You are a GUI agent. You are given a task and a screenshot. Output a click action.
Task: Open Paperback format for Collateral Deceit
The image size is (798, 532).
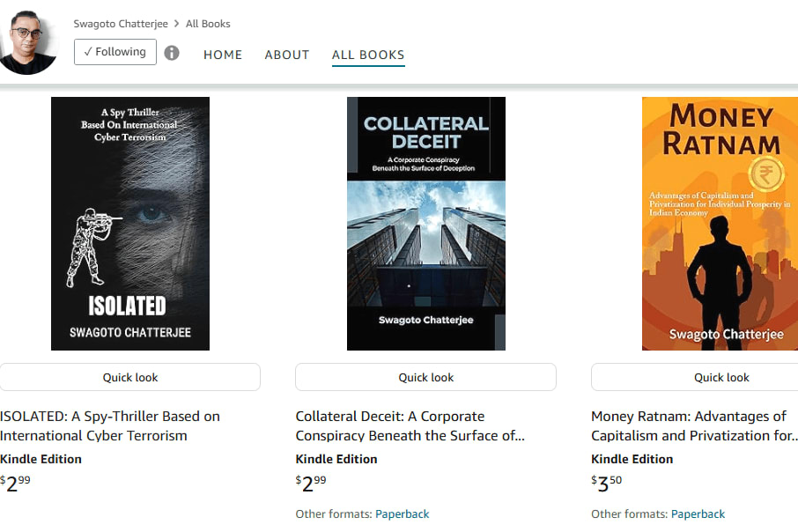click(x=402, y=514)
